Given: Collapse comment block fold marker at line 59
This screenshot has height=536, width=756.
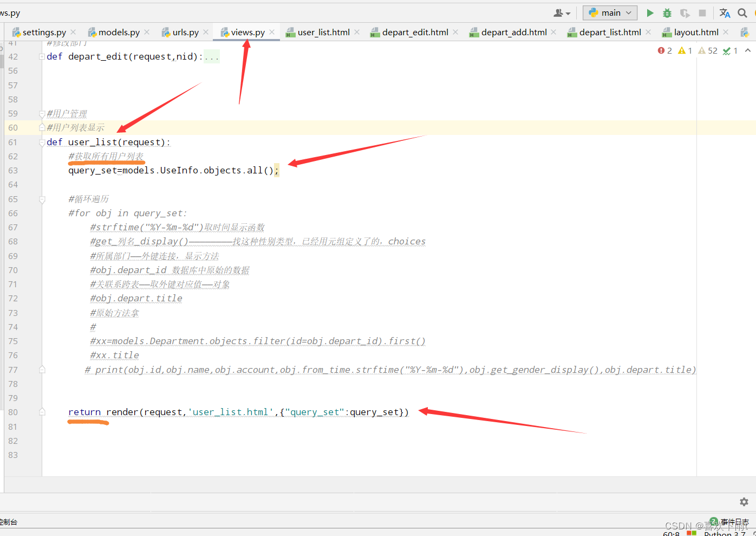Looking at the screenshot, I should pos(42,114).
